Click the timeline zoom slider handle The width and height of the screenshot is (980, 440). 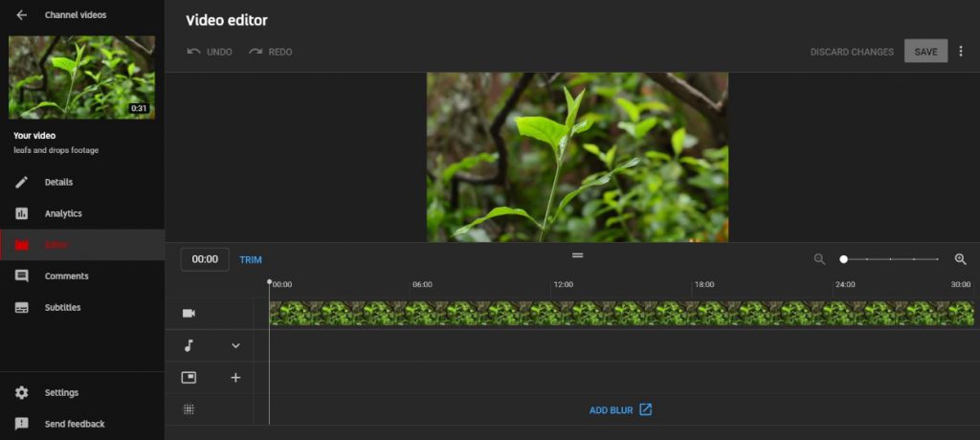coord(843,259)
